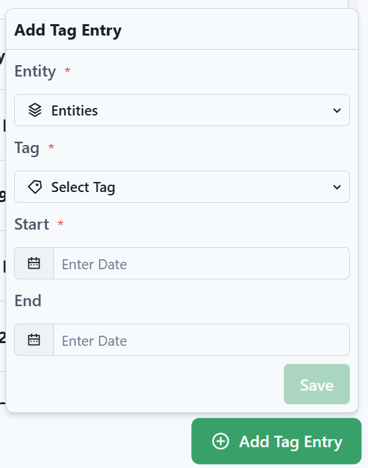Expand the Select Tag dropdown chevron
This screenshot has height=468, width=368.
[x=337, y=187]
